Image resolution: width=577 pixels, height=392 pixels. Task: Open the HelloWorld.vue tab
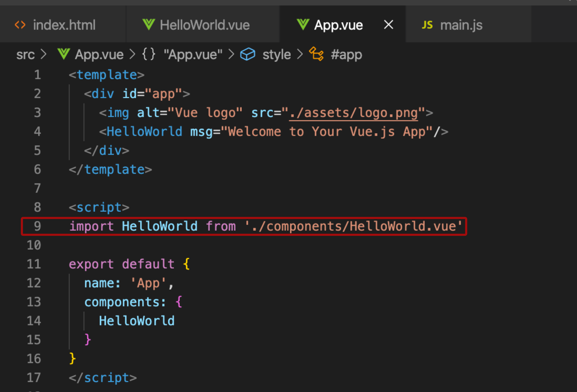[x=205, y=25]
